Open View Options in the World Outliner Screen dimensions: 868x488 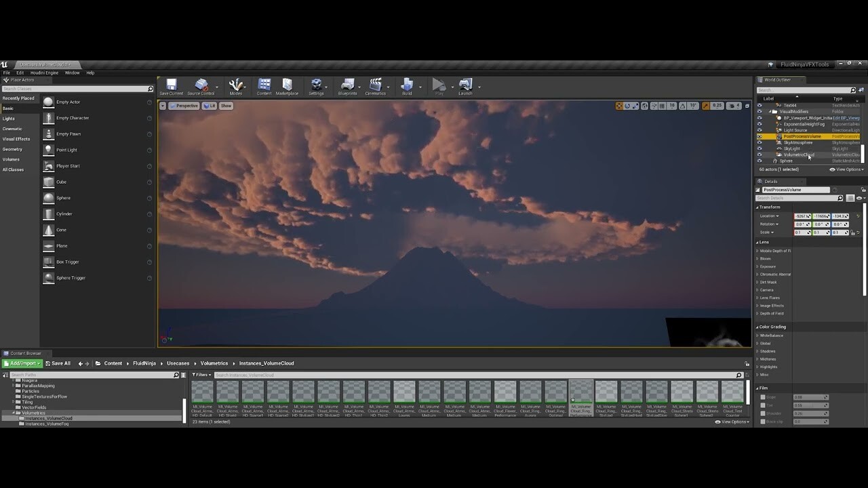[x=845, y=169]
